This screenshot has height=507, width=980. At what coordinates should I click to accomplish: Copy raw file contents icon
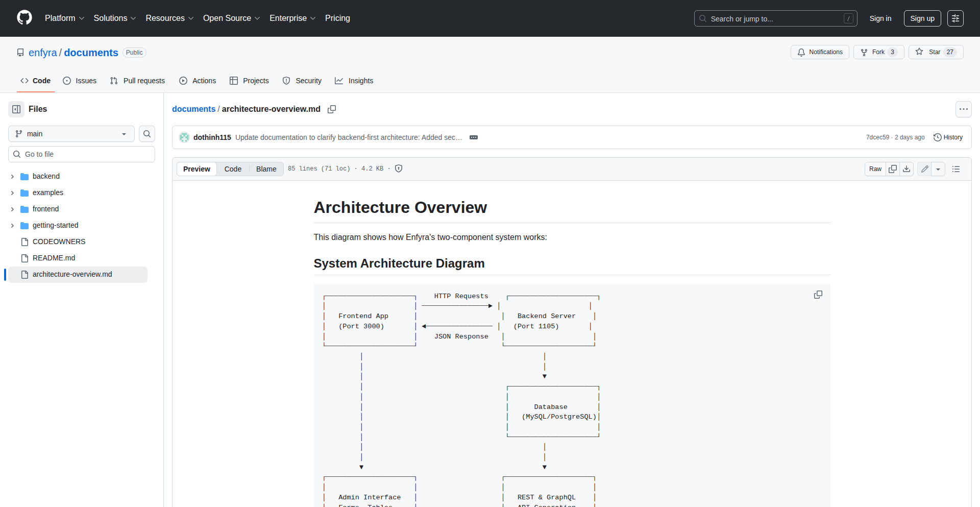coord(892,169)
